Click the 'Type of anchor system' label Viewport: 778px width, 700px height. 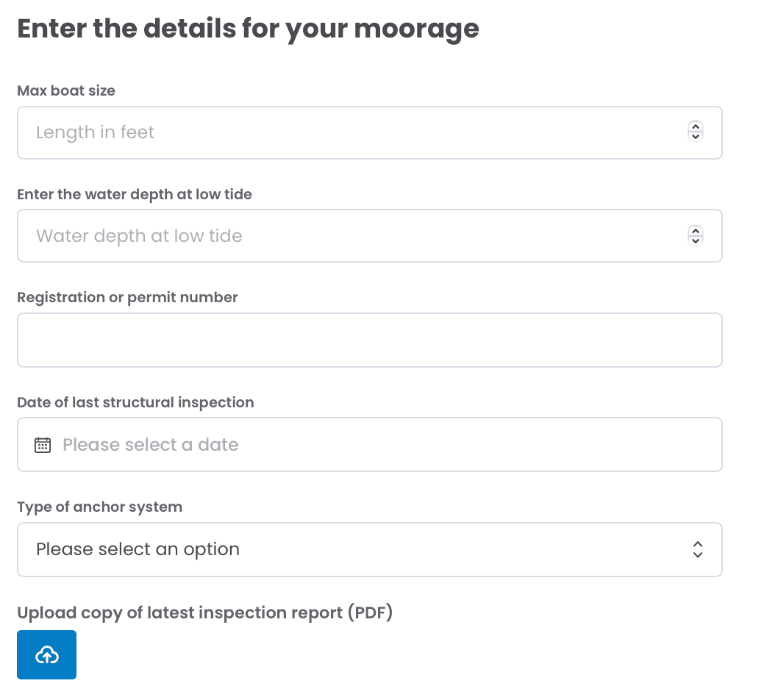pyautogui.click(x=99, y=507)
